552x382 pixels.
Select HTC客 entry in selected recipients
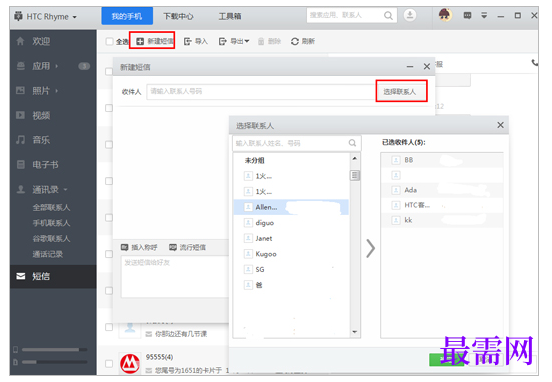click(x=442, y=205)
